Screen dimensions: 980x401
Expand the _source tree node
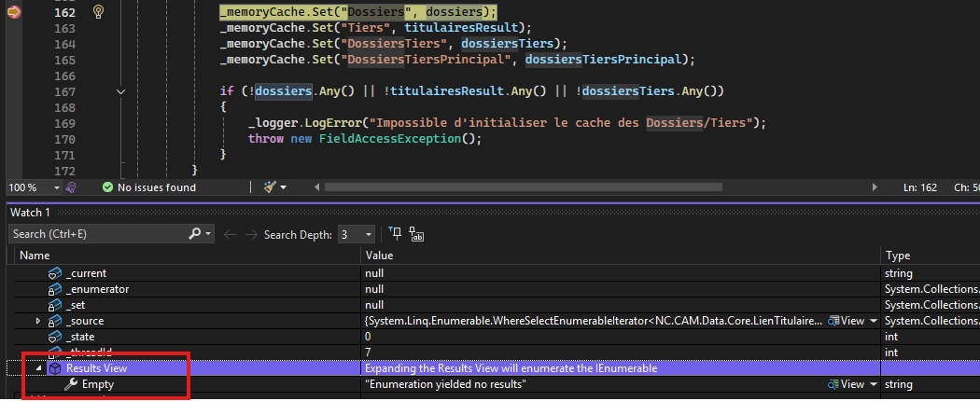point(38,321)
